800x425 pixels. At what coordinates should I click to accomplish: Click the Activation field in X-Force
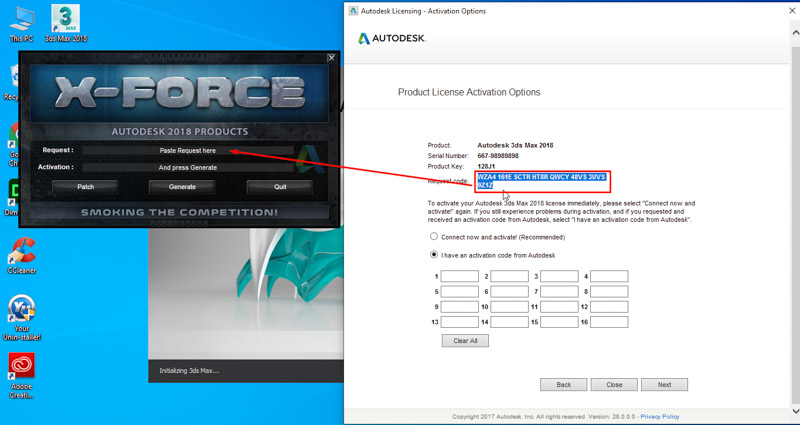click(x=188, y=167)
